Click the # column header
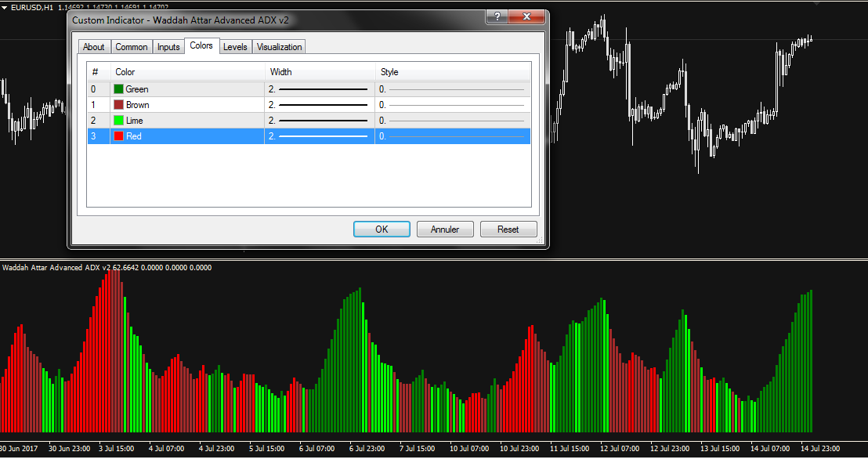 (x=99, y=72)
